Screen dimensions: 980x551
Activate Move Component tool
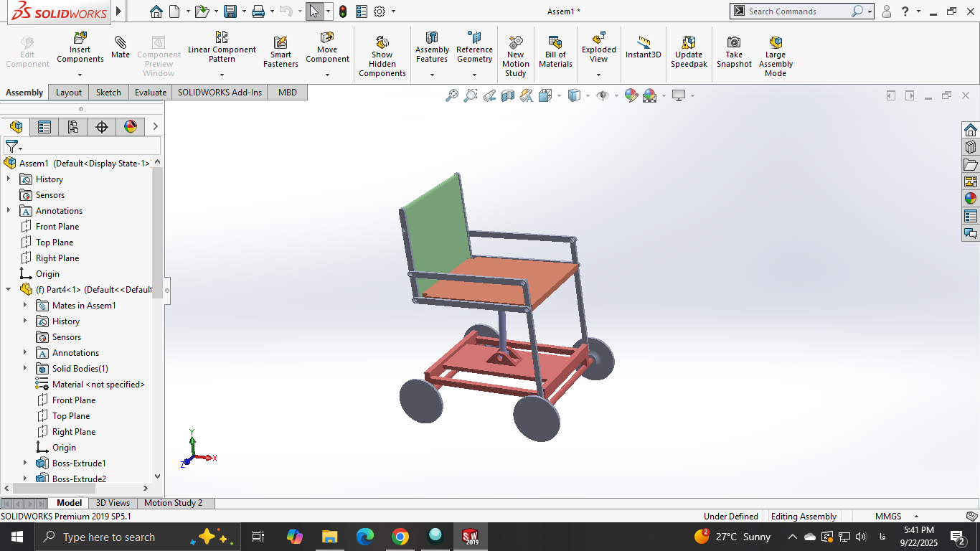327,47
